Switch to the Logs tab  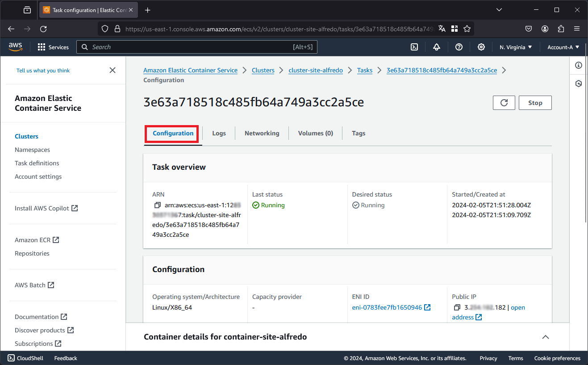219,133
